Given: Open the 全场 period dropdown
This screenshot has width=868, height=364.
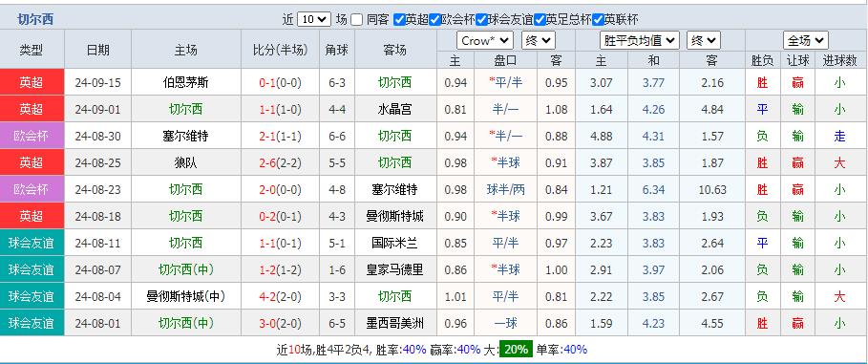Looking at the screenshot, I should [805, 40].
